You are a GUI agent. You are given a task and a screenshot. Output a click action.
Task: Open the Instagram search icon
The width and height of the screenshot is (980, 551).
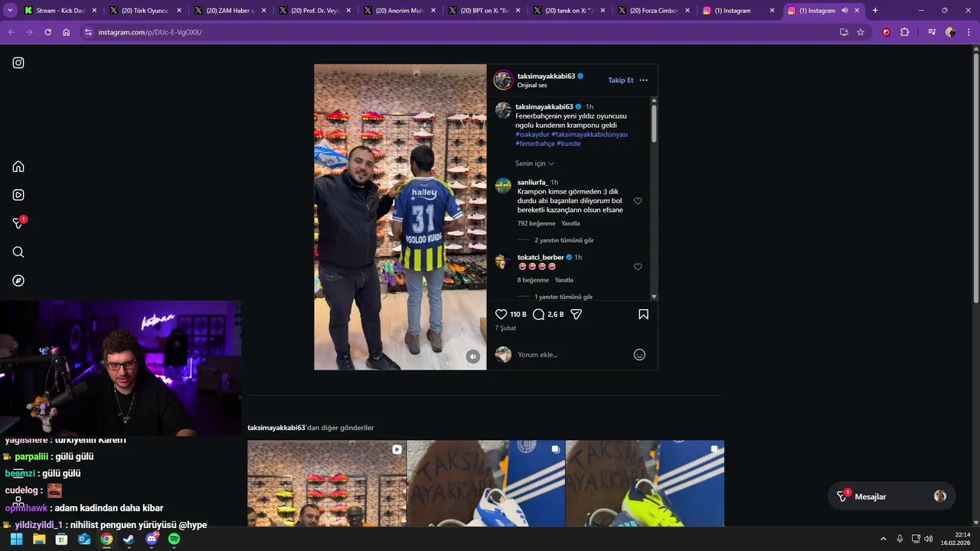tap(18, 253)
